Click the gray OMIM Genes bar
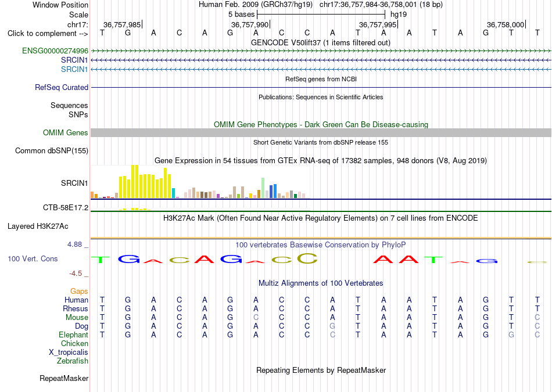Viewport: 552px width, 392px height. tap(321, 132)
